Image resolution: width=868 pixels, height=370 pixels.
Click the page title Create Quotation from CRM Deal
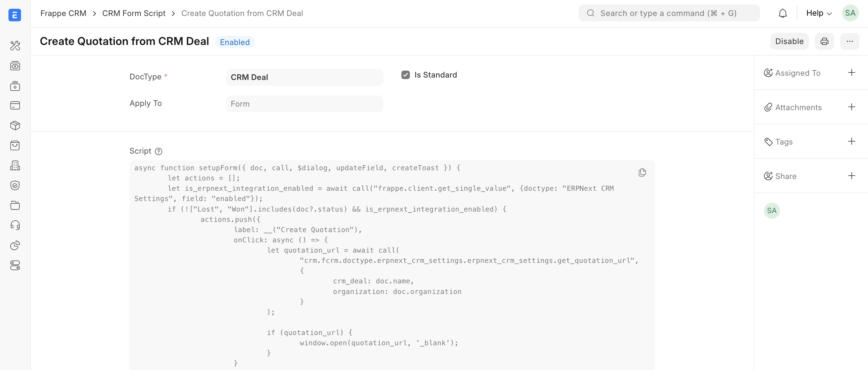pos(124,41)
